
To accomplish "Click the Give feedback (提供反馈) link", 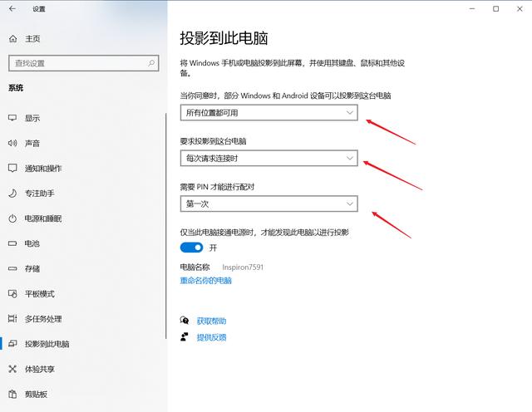I will (211, 337).
